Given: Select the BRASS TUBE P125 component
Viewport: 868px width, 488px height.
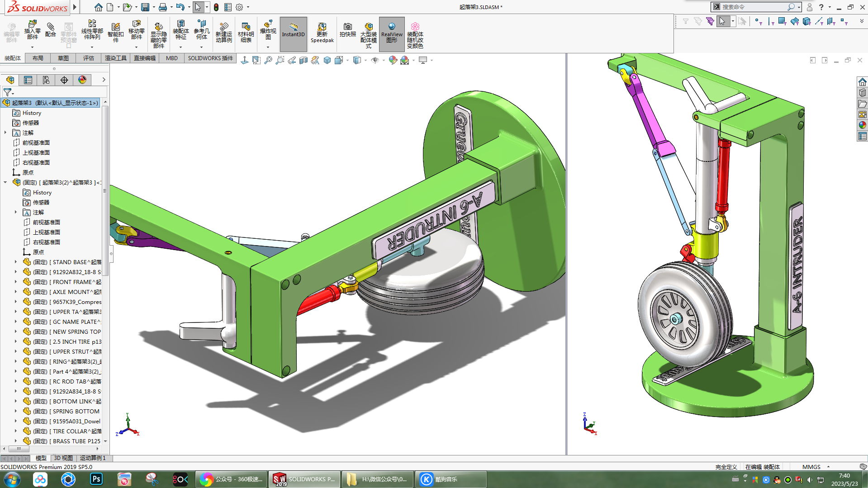Looking at the screenshot, I should (x=62, y=441).
